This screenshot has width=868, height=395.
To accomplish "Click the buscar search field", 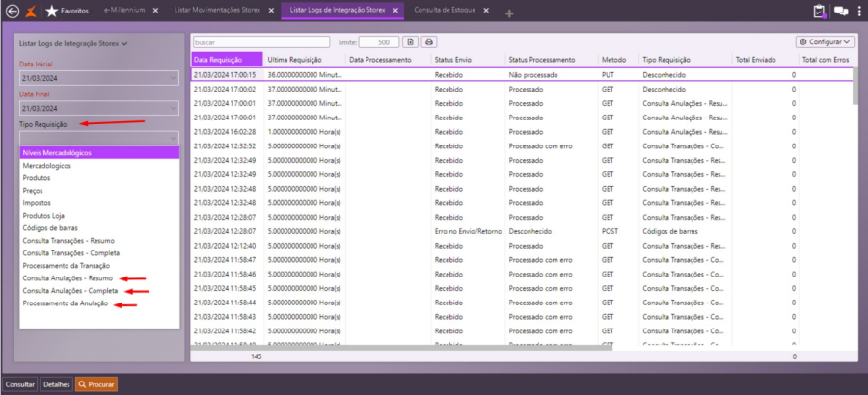I will [260, 42].
